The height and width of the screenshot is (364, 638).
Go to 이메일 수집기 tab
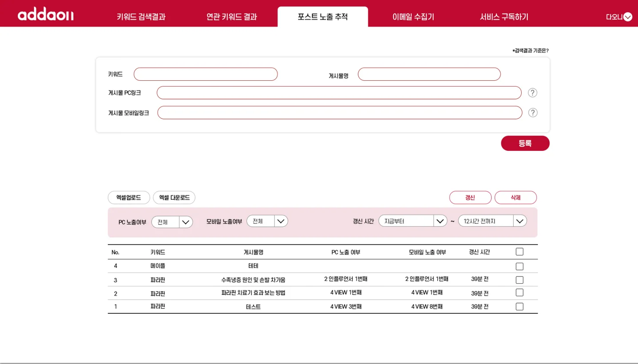pos(413,17)
